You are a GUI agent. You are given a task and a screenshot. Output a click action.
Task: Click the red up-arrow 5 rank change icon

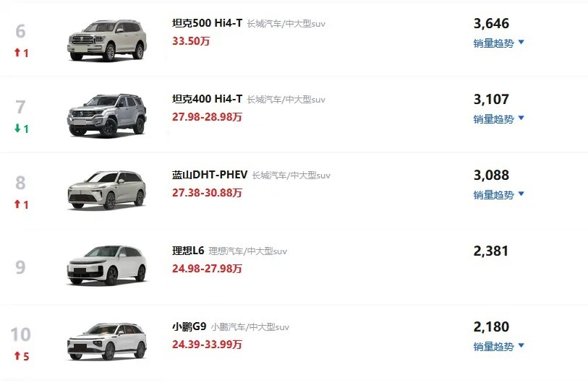click(x=22, y=356)
